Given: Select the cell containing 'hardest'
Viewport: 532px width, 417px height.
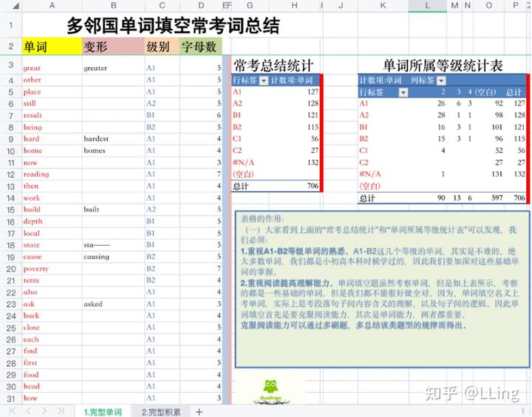Looking at the screenshot, I should tap(113, 139).
